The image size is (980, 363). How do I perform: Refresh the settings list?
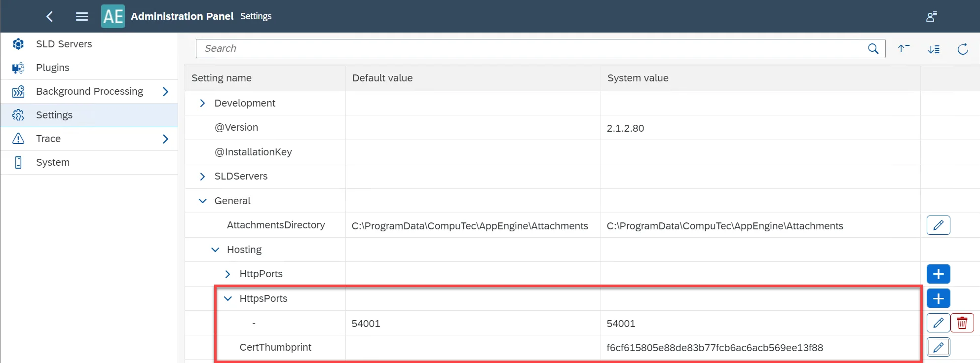[x=962, y=49]
